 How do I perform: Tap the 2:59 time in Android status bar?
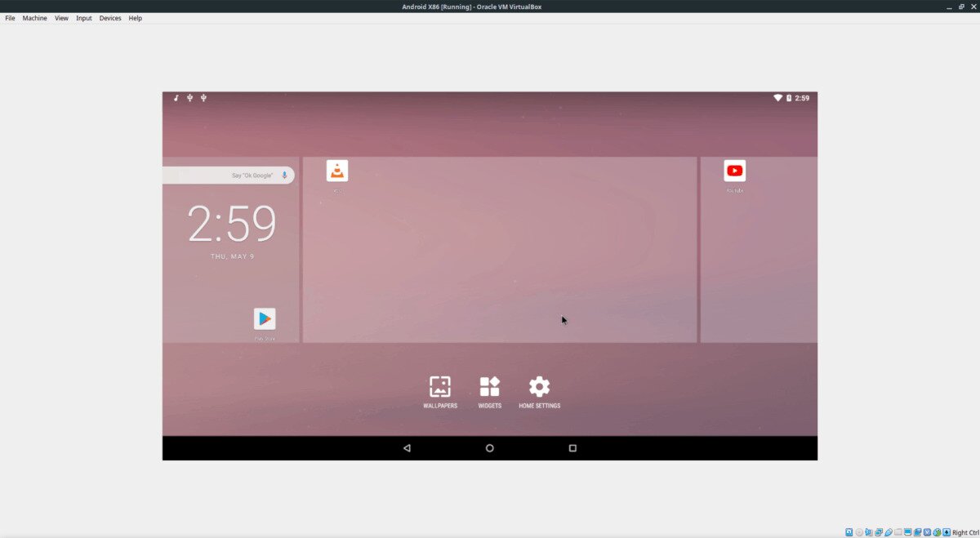802,98
